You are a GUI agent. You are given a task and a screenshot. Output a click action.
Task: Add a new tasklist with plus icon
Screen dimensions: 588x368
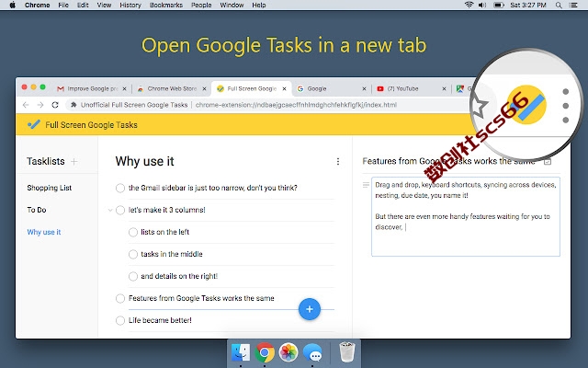(x=74, y=162)
